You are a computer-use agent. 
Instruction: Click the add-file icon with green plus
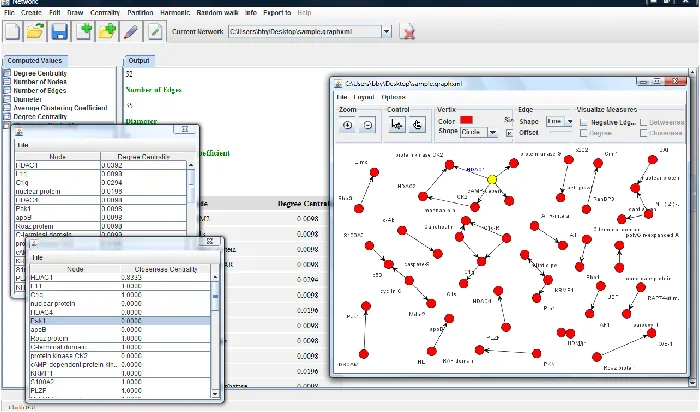coord(83,32)
